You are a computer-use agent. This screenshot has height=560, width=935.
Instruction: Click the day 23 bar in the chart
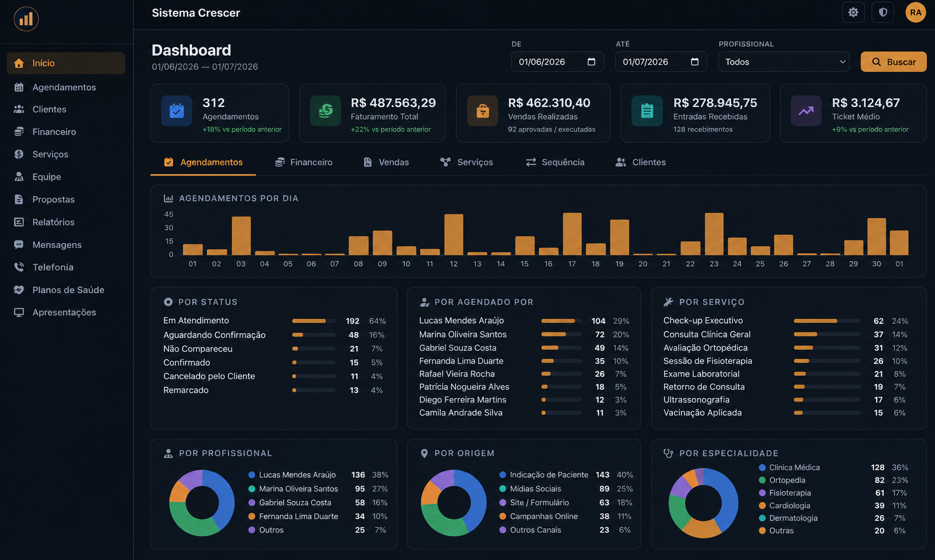click(x=714, y=234)
